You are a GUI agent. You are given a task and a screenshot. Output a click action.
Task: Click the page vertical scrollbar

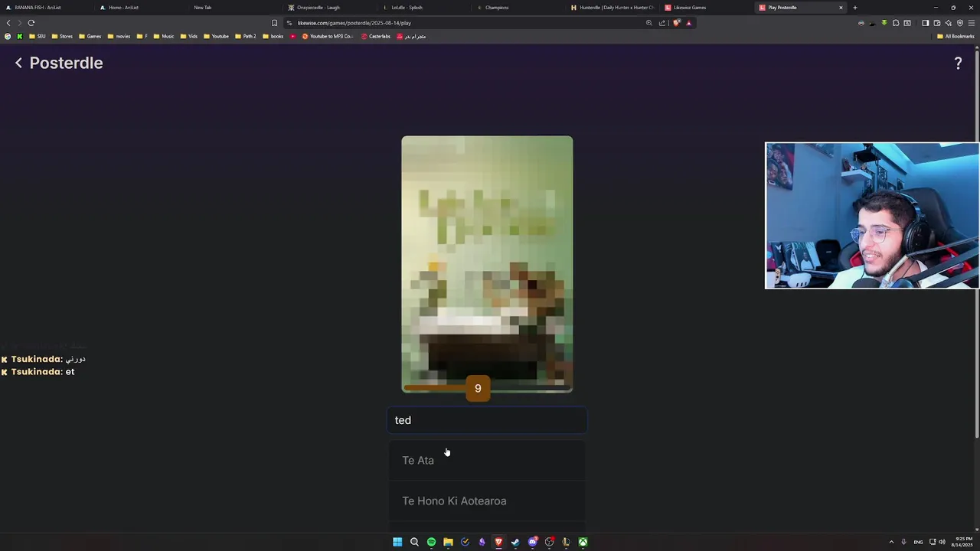tap(976, 245)
